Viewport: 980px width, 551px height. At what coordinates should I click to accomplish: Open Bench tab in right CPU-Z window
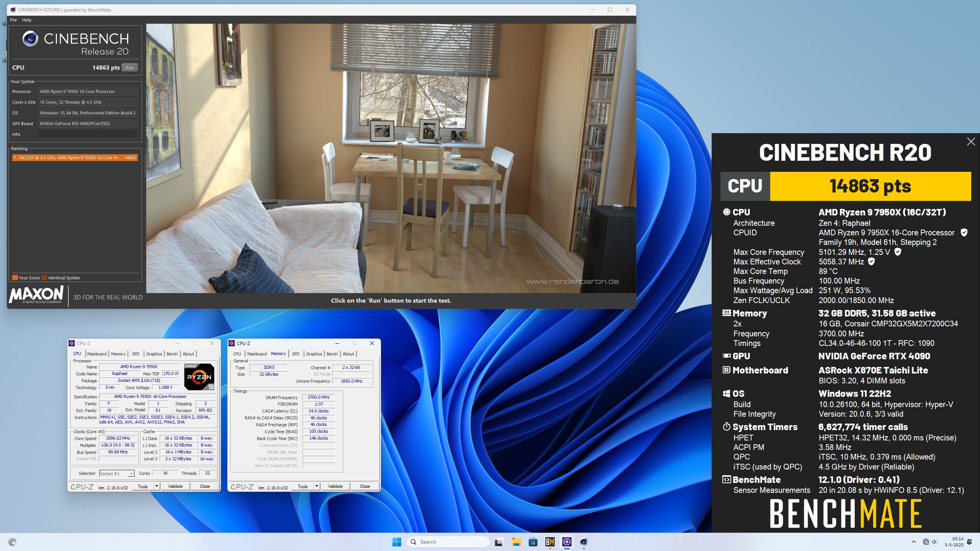tap(332, 354)
